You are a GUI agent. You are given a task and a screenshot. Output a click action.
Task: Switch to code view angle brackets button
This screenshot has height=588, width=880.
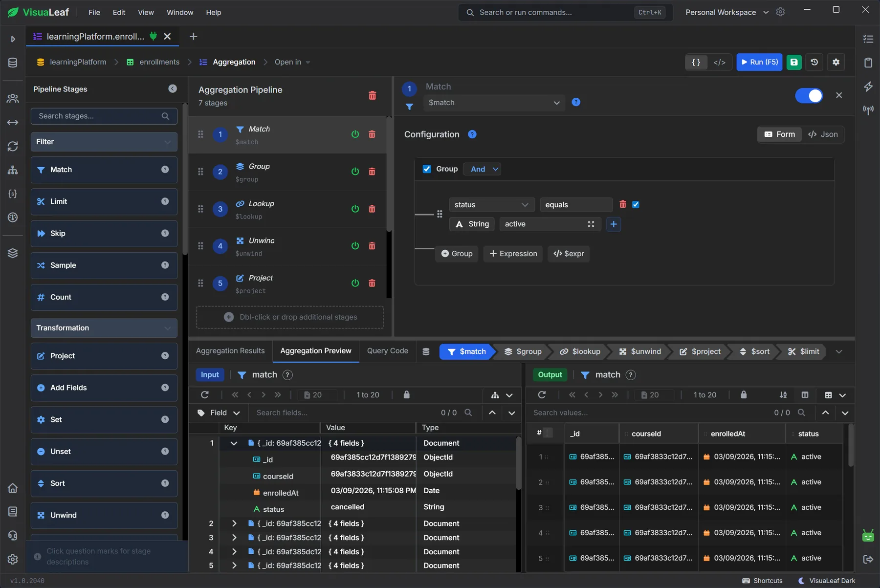pos(720,62)
